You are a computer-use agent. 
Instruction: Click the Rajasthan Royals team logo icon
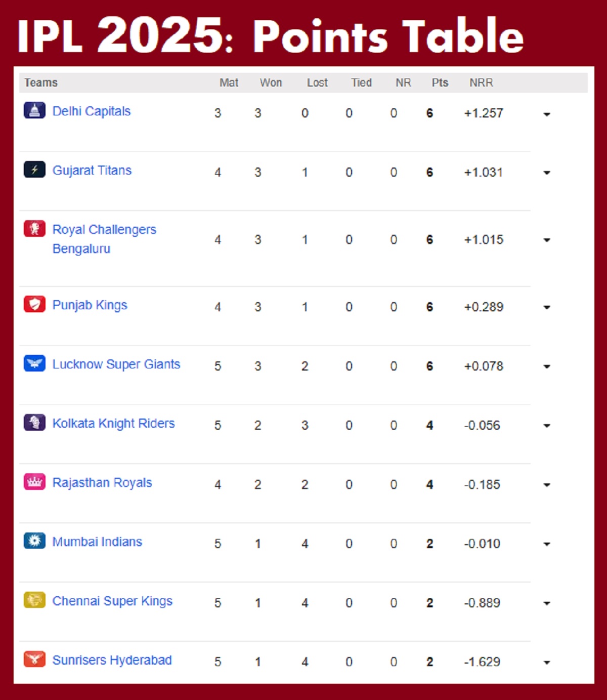[34, 482]
